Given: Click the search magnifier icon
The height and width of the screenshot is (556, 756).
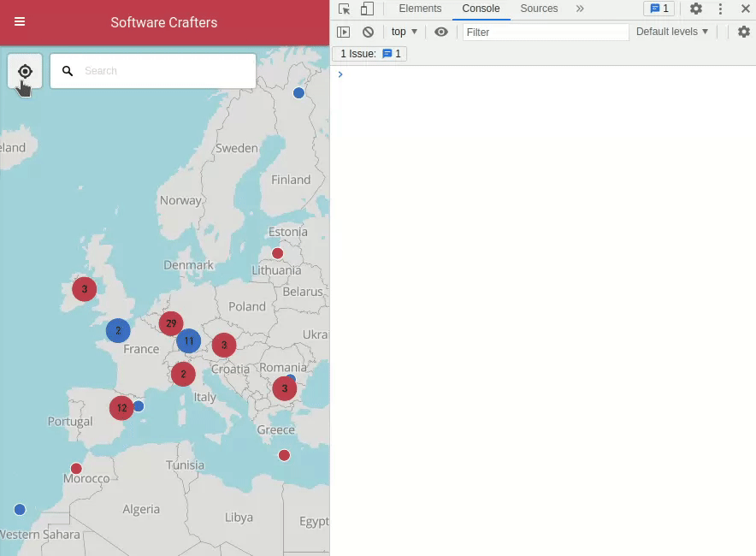Looking at the screenshot, I should pyautogui.click(x=68, y=71).
